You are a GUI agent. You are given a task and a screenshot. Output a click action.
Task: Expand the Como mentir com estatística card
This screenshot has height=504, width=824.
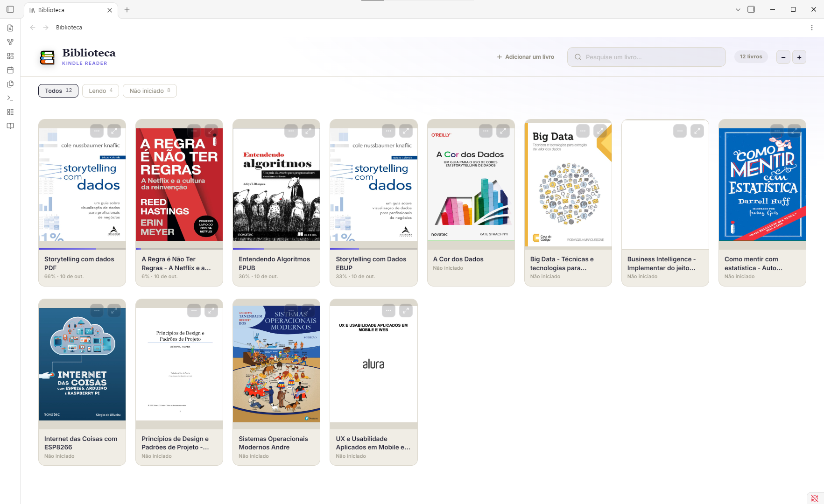click(794, 131)
